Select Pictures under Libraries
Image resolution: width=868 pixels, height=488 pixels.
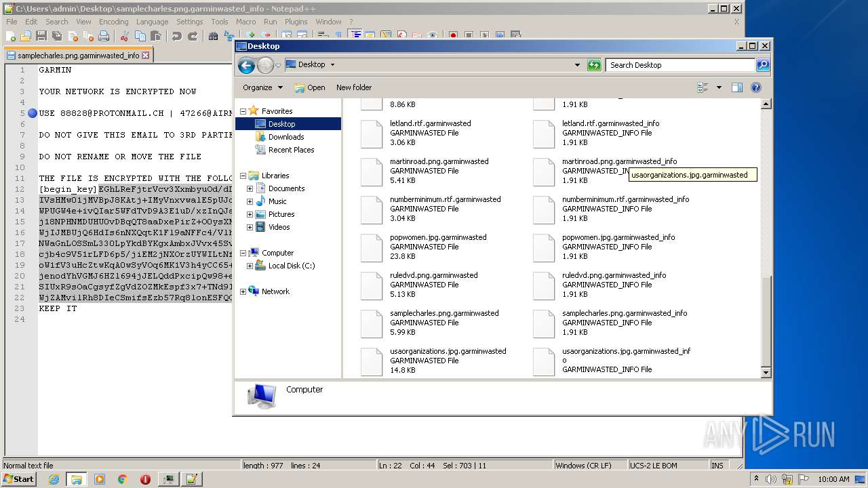[281, 214]
